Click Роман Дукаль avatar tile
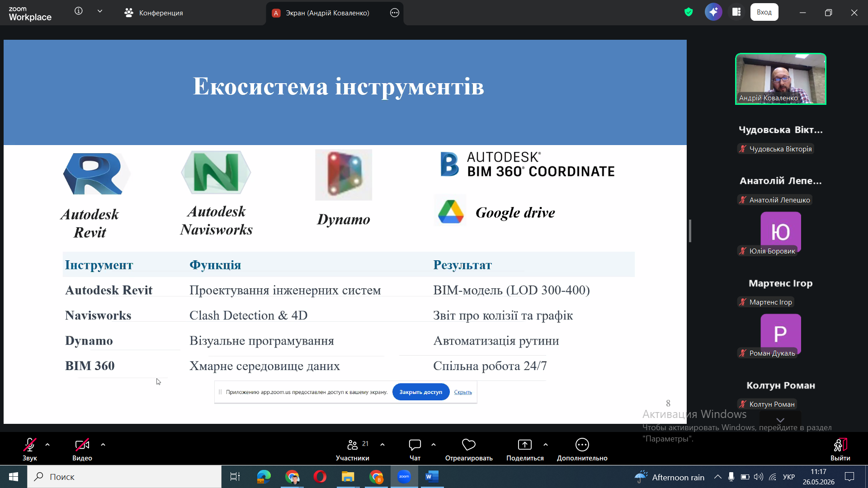This screenshot has width=868, height=488. tap(781, 335)
